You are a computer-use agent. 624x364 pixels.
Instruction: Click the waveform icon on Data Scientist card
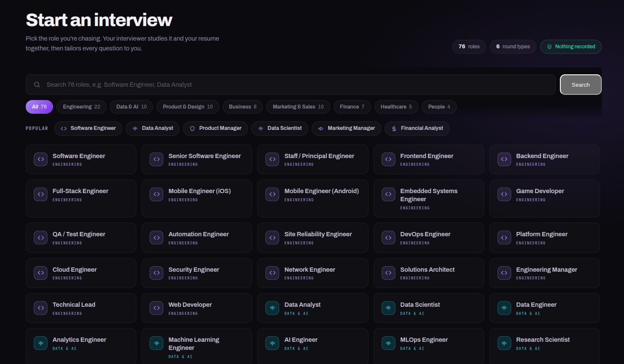coord(388,308)
